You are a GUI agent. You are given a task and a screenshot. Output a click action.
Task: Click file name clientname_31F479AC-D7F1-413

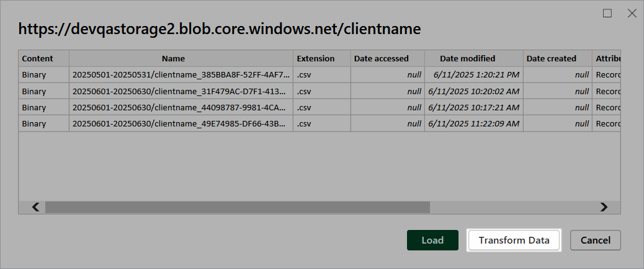pos(181,92)
